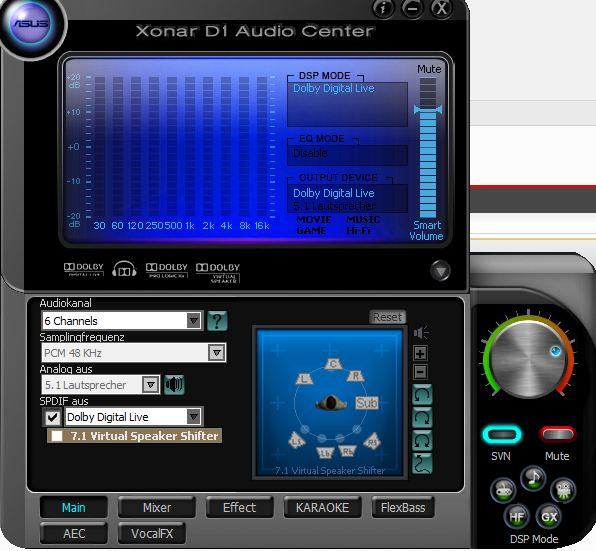The height and width of the screenshot is (551, 596).
Task: Click the listener head in the speaker map
Action: [331, 403]
